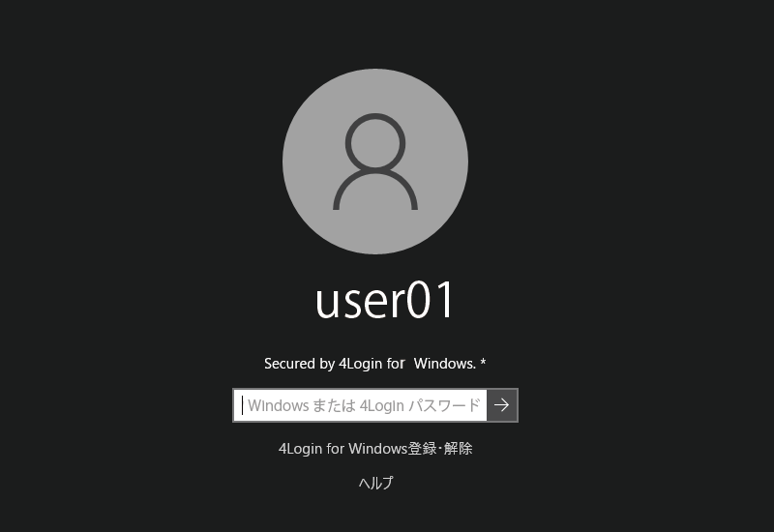
Task: Click the user01 profile picture
Action: 375,162
